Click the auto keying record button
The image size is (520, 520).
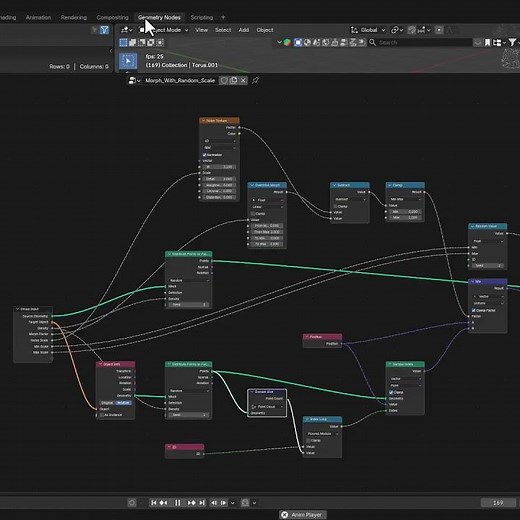132,503
